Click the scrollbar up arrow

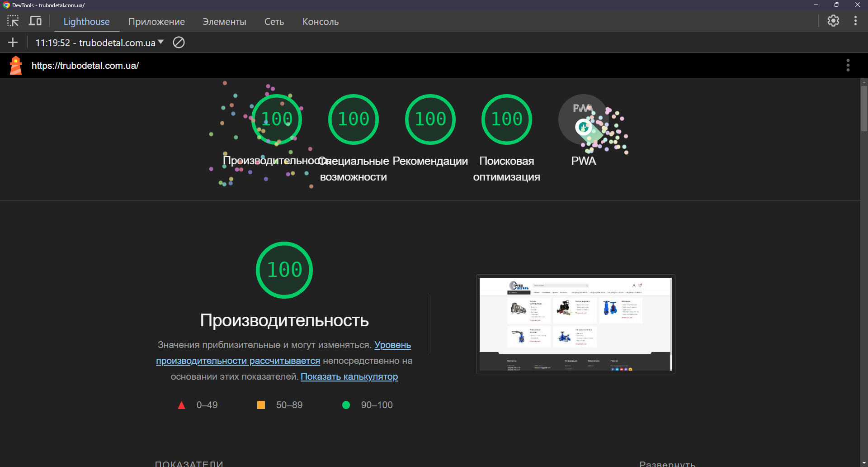(x=864, y=82)
